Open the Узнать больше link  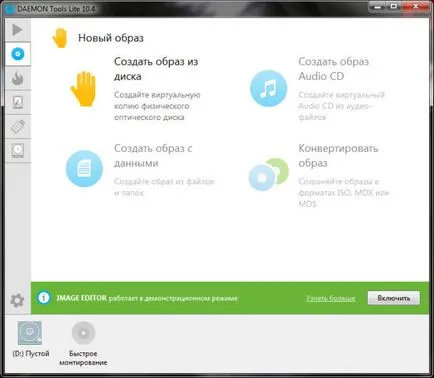click(x=330, y=298)
